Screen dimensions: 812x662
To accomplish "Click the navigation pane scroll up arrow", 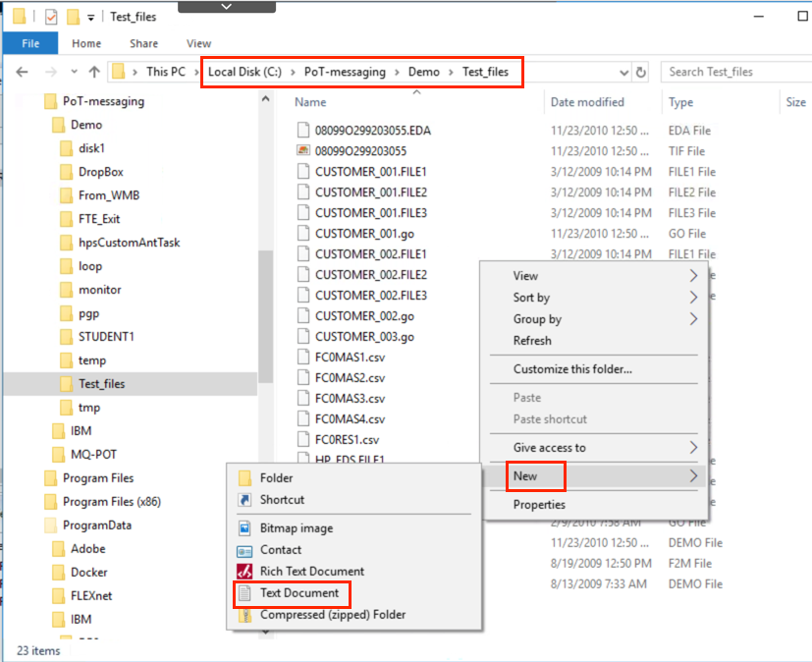I will (266, 98).
